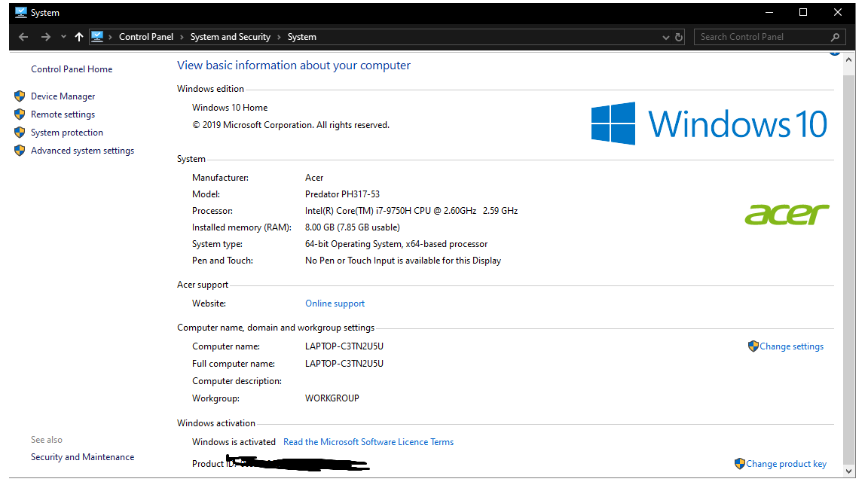Click Change settings link
Image resolution: width=868 pixels, height=488 pixels.
point(792,346)
